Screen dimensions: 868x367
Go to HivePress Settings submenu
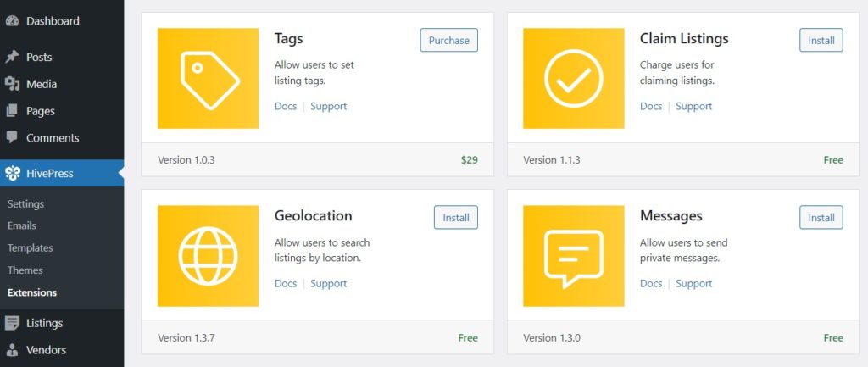25,204
